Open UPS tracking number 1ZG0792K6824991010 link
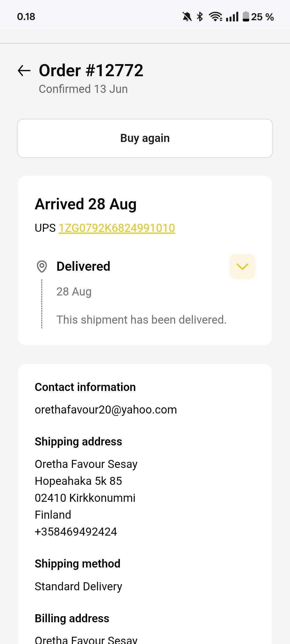Screen dimensions: 290x644 coord(117,228)
